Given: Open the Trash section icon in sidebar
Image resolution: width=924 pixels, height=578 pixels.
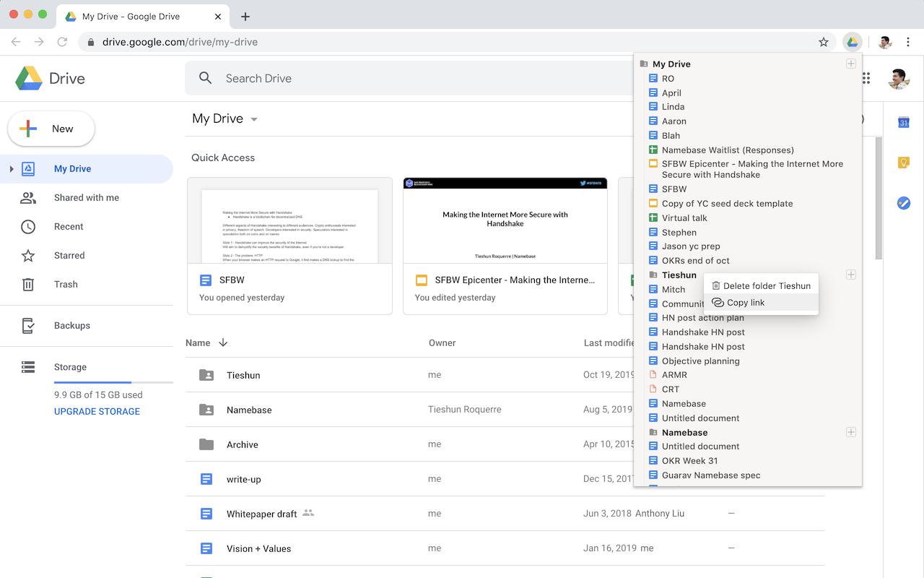Looking at the screenshot, I should 27,284.
